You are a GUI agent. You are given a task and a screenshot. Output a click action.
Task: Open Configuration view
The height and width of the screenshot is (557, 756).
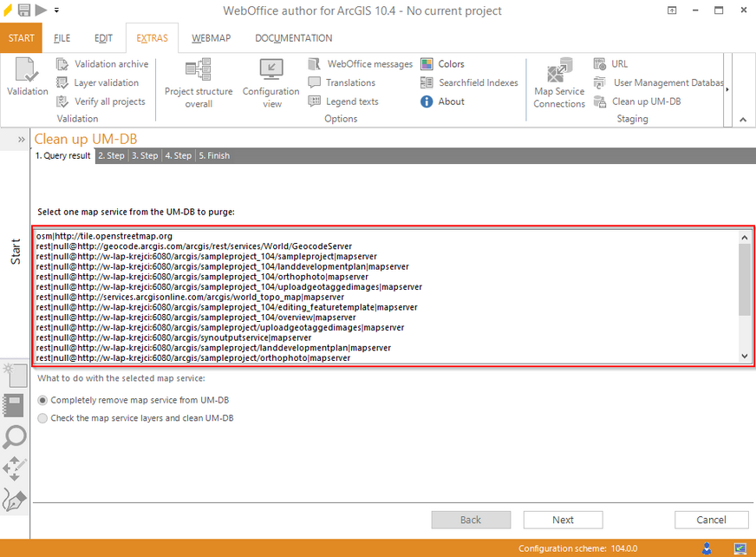coord(271,83)
